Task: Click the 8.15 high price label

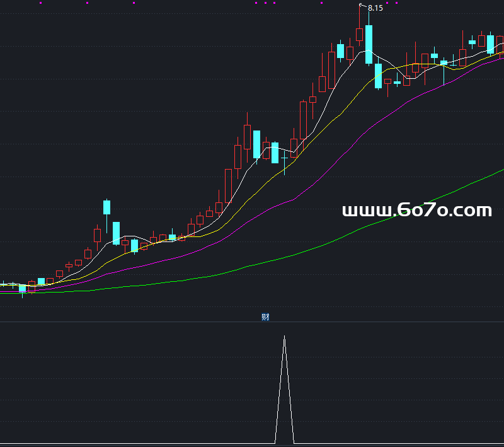Action: tap(375, 8)
